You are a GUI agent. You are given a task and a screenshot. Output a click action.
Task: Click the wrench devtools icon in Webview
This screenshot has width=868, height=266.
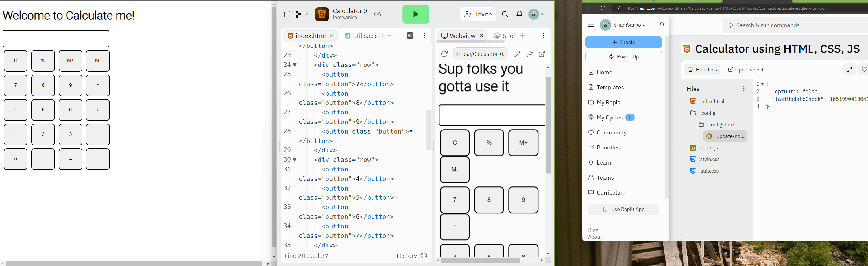point(529,54)
